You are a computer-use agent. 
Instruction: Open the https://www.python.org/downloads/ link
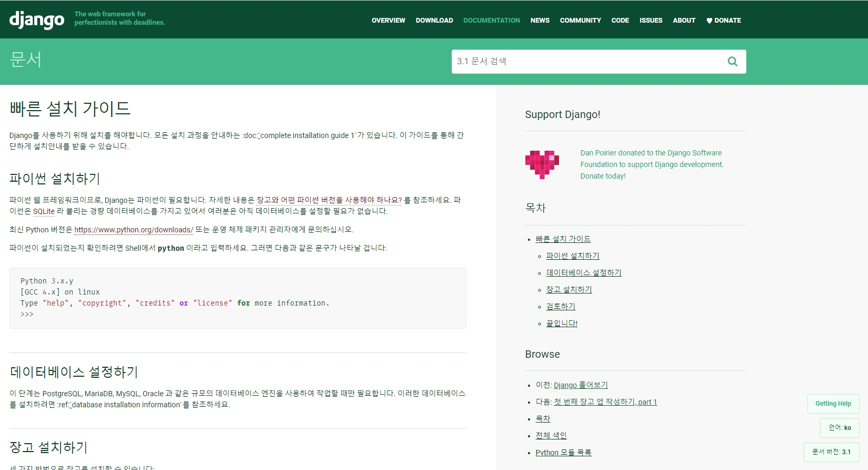134,230
